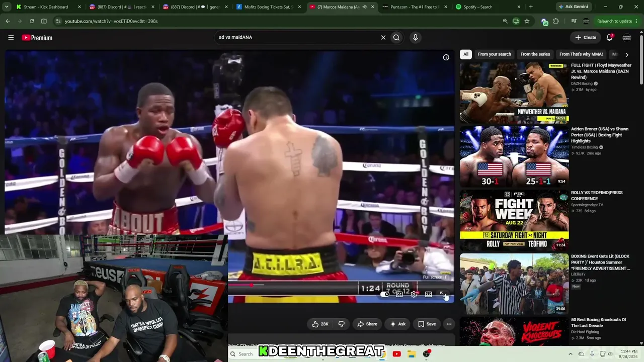
Task: Open the YouTube guide hamburger menu
Action: [11, 37]
